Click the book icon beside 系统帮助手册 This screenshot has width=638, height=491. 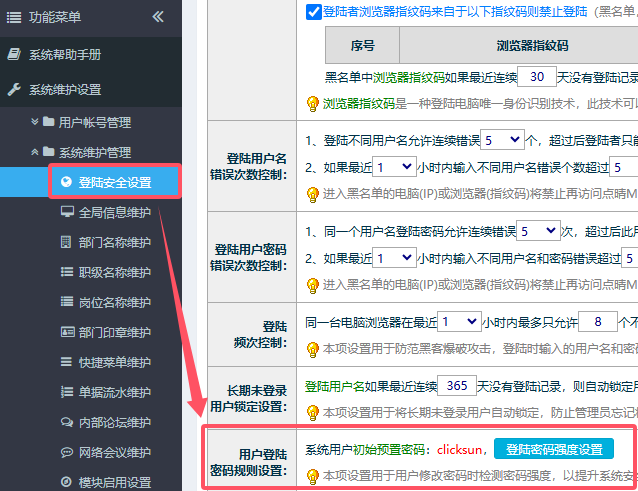[x=14, y=55]
